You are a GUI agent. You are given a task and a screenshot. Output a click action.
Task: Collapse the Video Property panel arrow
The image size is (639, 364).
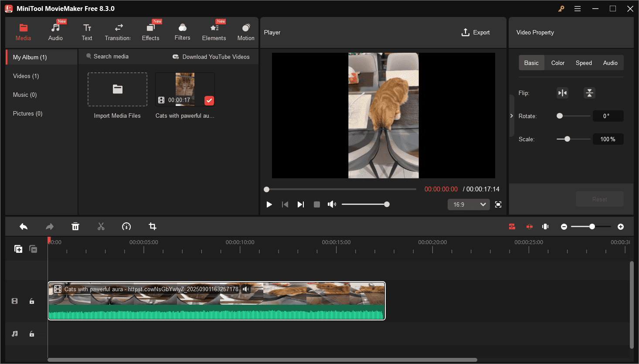point(512,116)
